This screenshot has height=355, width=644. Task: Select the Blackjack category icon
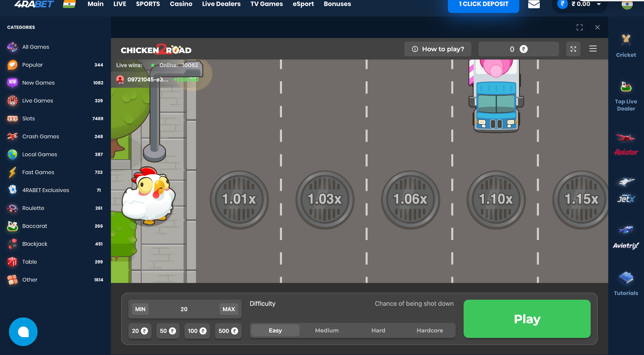(12, 244)
